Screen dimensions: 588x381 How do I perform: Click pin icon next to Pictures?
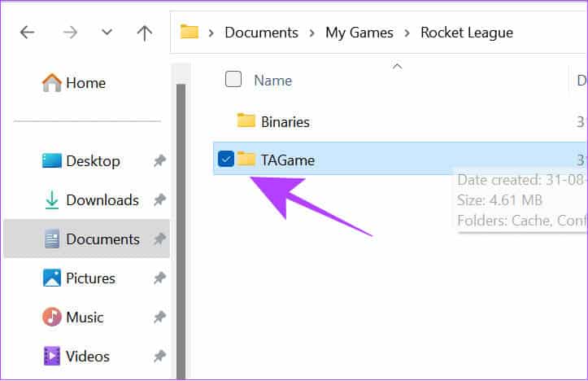(159, 278)
